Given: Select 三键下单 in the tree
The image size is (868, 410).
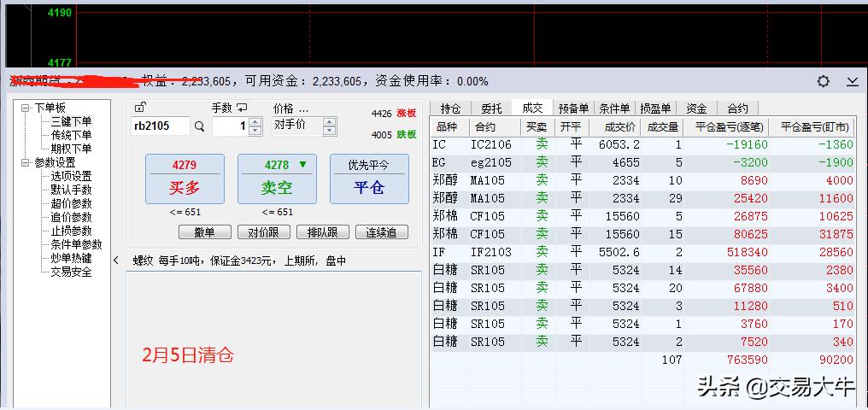Looking at the screenshot, I should [x=72, y=122].
